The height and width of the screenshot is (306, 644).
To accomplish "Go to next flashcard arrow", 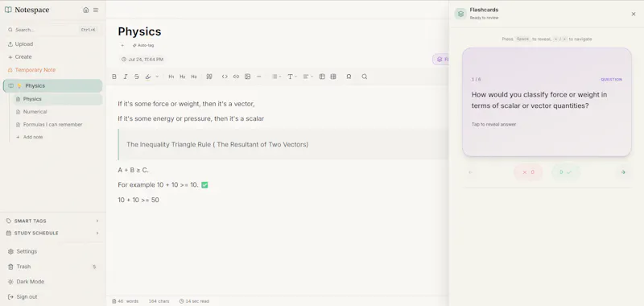I will [623, 172].
